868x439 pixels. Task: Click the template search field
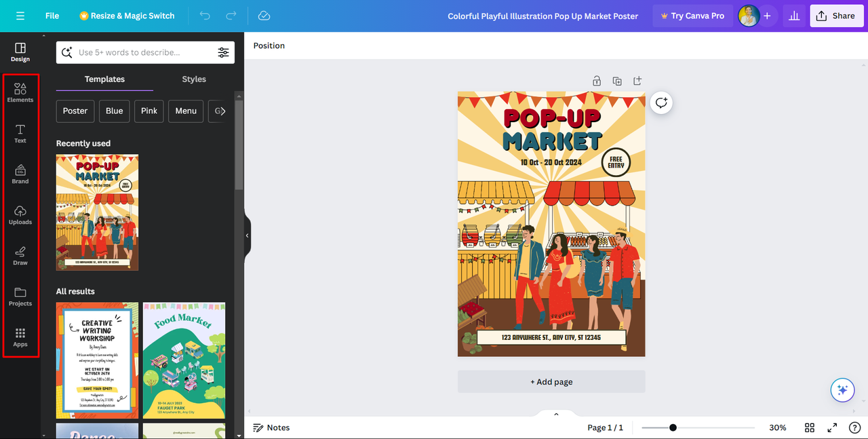(x=145, y=52)
